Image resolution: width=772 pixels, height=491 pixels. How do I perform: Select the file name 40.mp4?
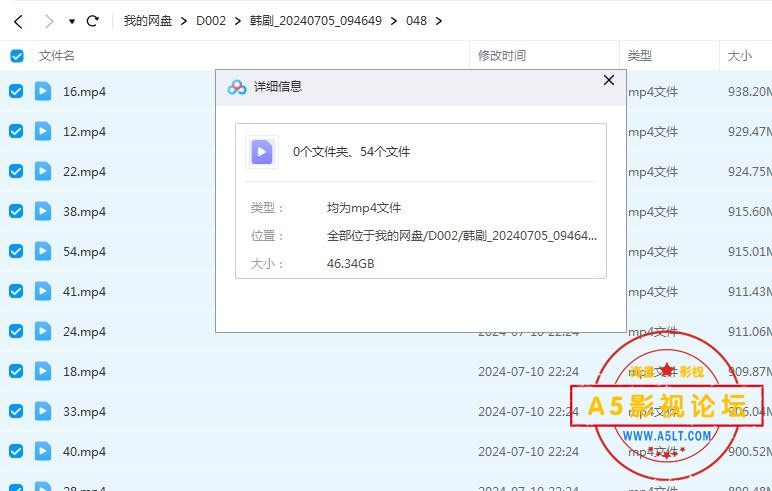[84, 452]
